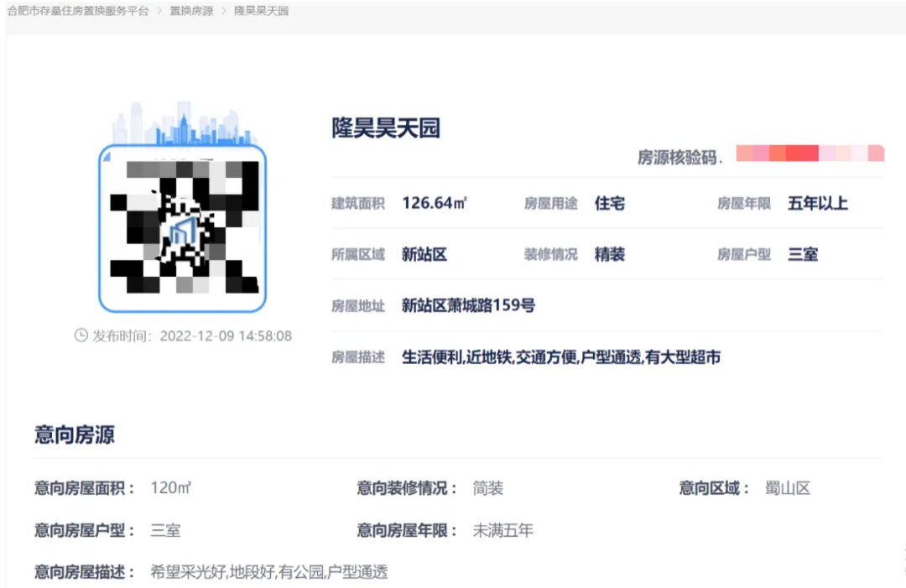This screenshot has height=588, width=906.
Task: Click the blurred QR code image
Action: (x=184, y=227)
